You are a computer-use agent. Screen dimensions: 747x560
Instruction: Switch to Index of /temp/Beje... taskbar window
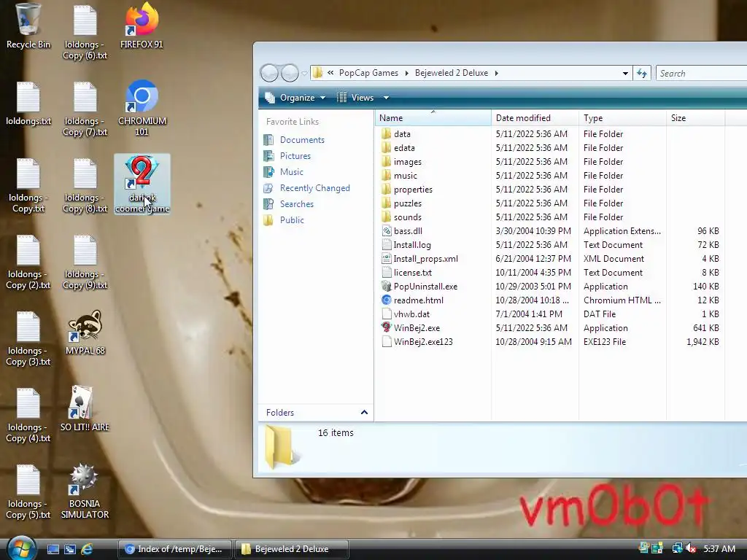[174, 549]
